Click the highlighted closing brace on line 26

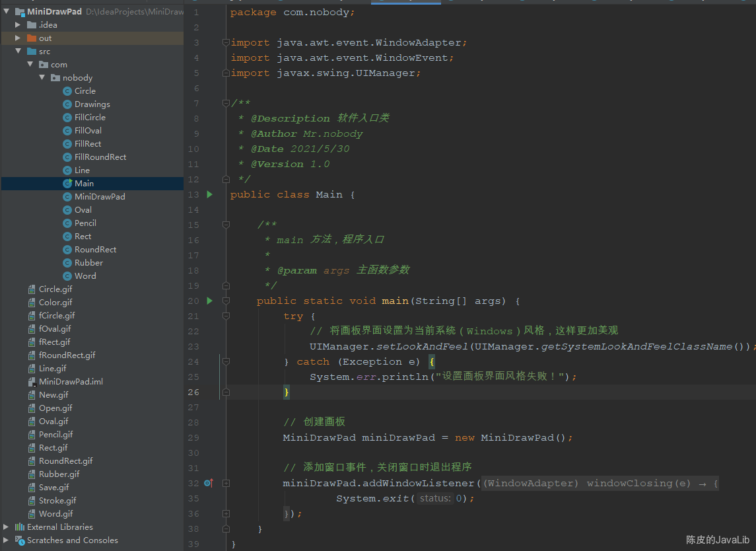click(x=287, y=392)
